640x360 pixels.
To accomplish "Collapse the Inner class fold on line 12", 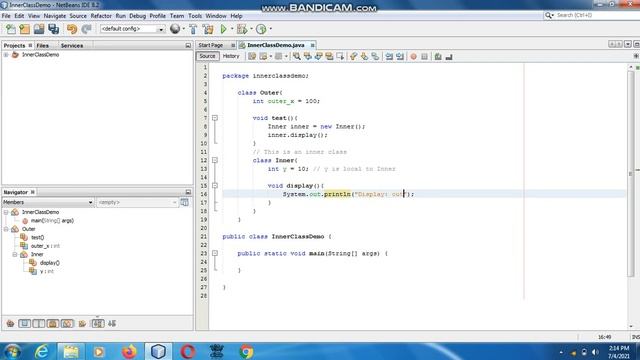I will [215, 160].
